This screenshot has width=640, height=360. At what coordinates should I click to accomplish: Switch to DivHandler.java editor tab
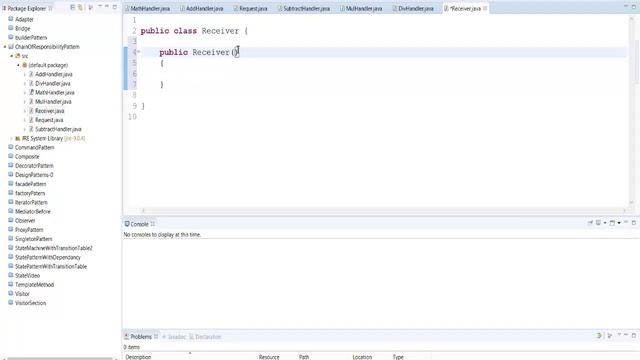point(413,8)
